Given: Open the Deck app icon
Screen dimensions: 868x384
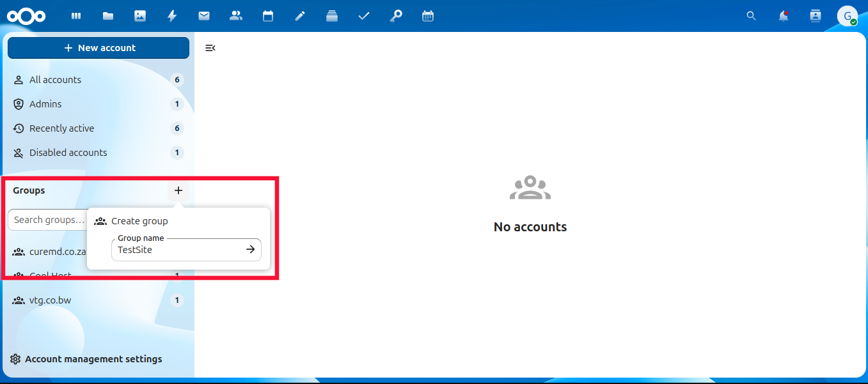Looking at the screenshot, I should [x=332, y=16].
